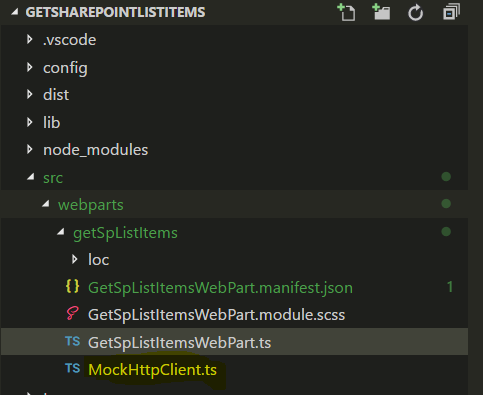Open GetSpListItemsWebPart.manifest.json file
Image resolution: width=483 pixels, height=395 pixels.
coord(220,288)
